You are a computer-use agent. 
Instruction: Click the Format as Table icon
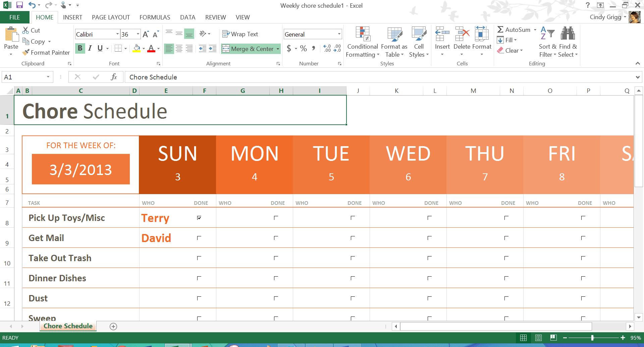pos(394,35)
